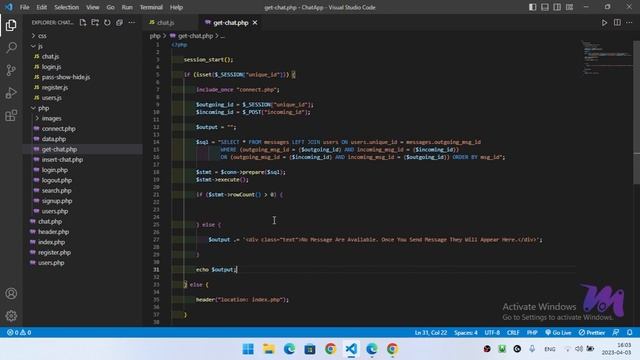
Task: Click the code minimap preview
Action: click(606, 57)
